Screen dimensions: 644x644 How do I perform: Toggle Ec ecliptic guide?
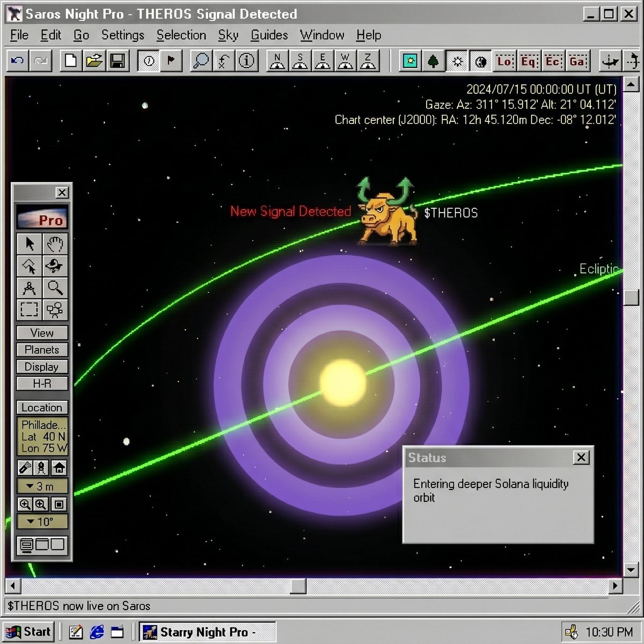(x=553, y=61)
